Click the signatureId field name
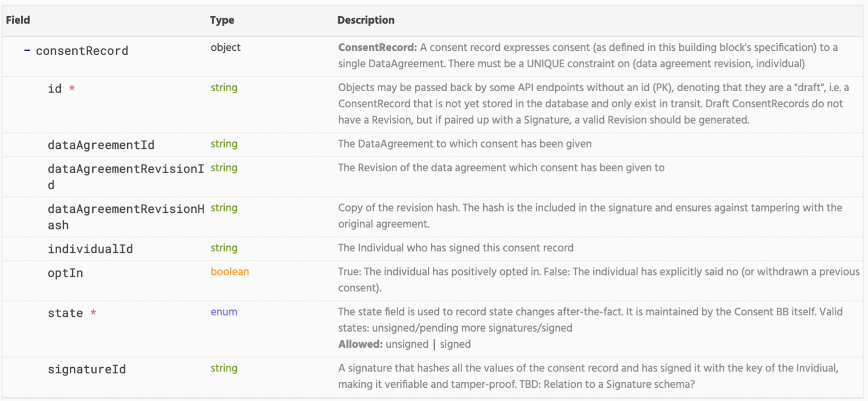This screenshot has width=868, height=401. tap(87, 369)
